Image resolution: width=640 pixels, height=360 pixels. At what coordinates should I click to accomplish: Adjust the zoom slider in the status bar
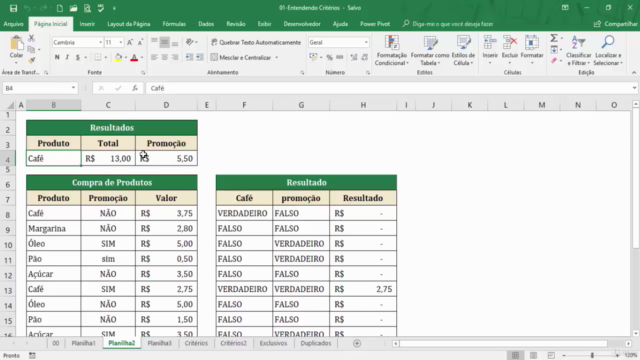point(592,356)
